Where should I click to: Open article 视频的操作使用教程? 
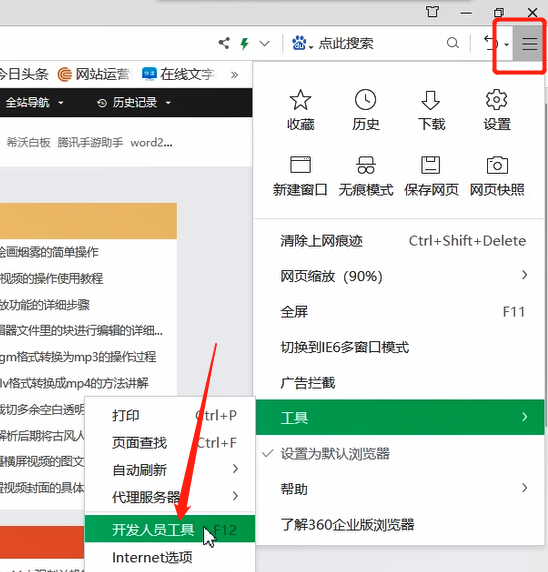click(51, 278)
